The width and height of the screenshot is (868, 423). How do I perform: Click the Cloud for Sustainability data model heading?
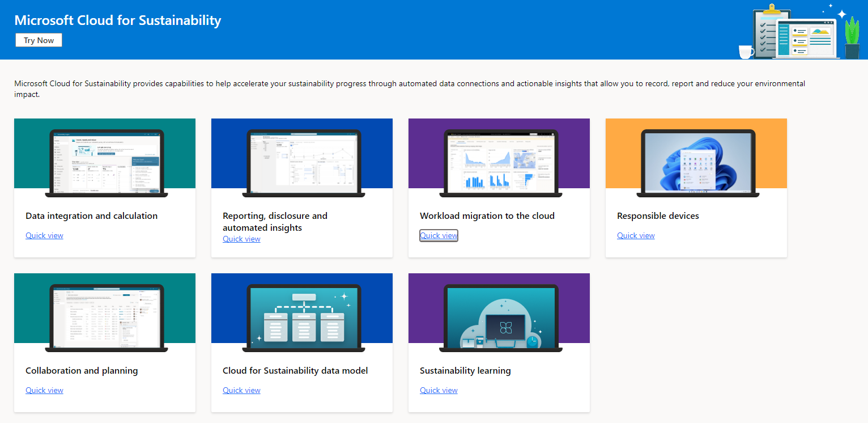(295, 370)
